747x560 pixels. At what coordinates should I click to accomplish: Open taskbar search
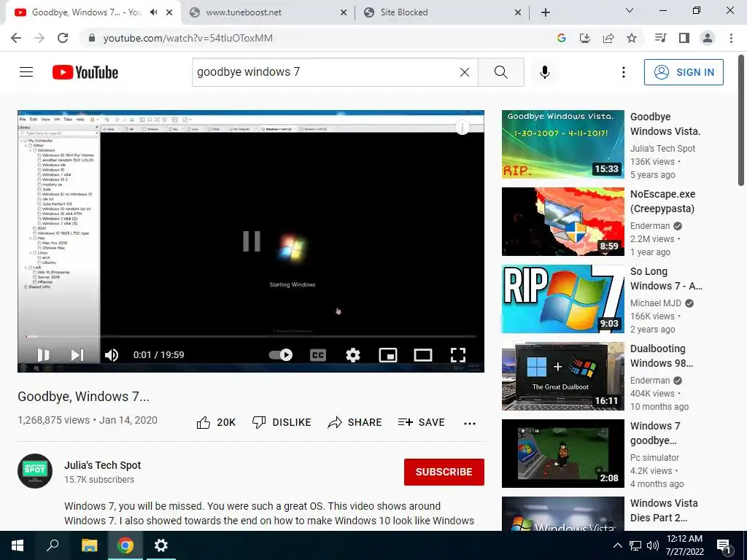tap(53, 545)
